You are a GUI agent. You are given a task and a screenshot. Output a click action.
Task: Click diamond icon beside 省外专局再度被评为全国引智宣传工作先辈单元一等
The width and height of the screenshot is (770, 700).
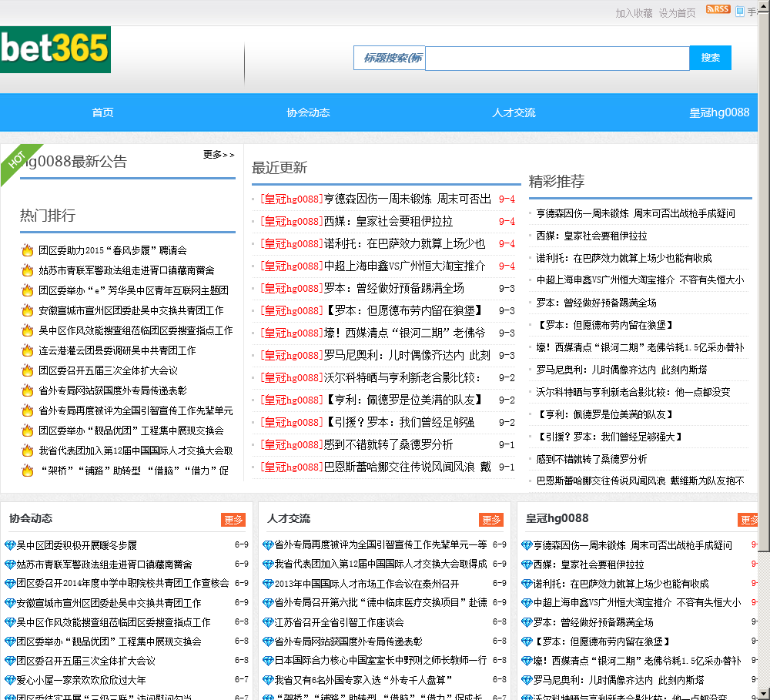click(268, 544)
